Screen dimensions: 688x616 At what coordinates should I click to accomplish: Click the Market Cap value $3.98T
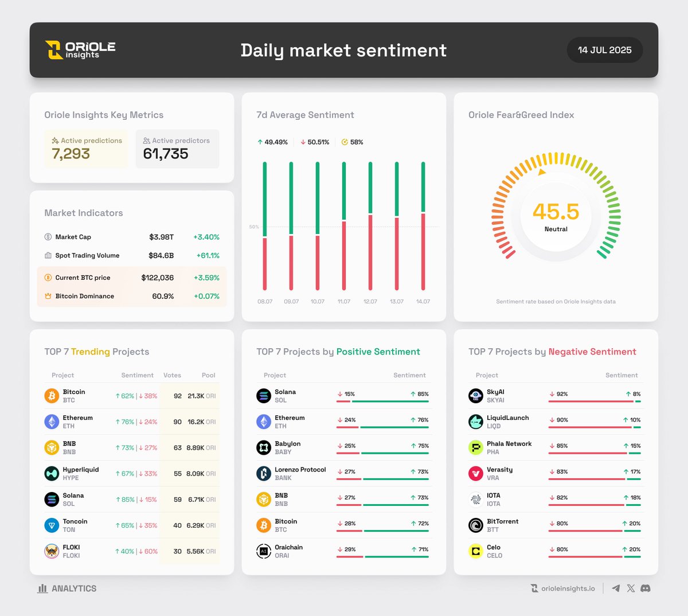162,237
